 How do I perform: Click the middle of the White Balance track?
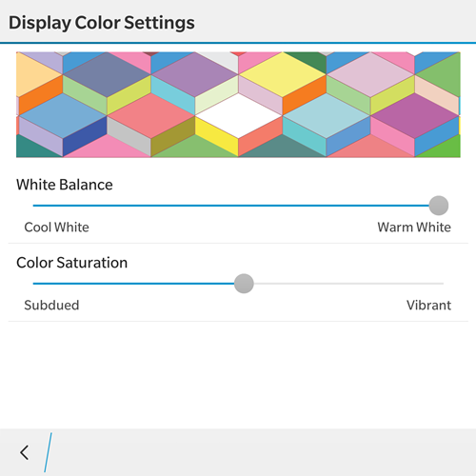point(230,206)
